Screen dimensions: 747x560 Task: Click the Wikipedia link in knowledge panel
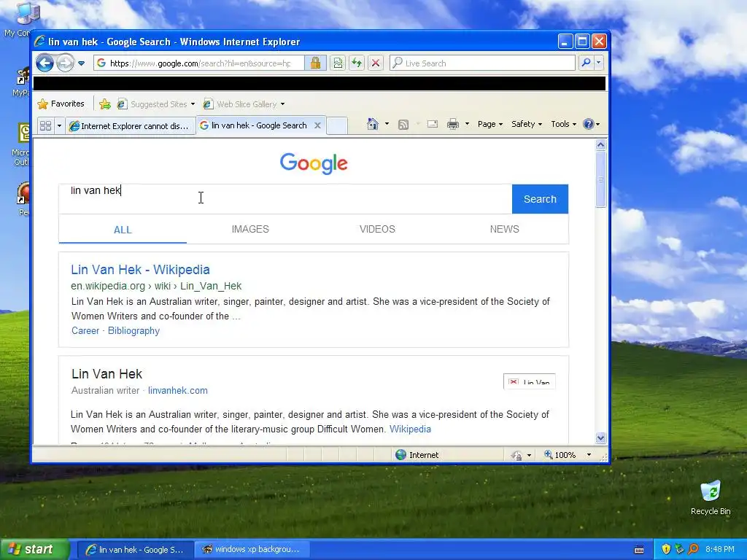click(410, 429)
